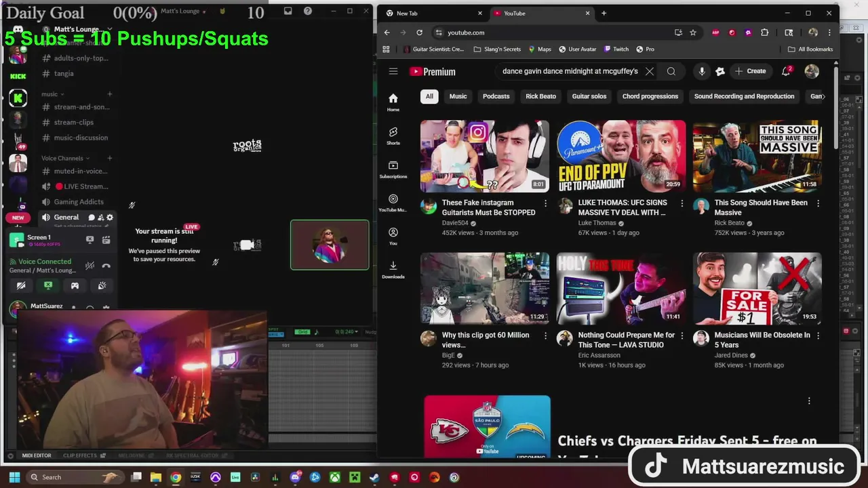The image size is (868, 488).
Task: Disconnect from Discord voice call
Action: click(x=106, y=266)
